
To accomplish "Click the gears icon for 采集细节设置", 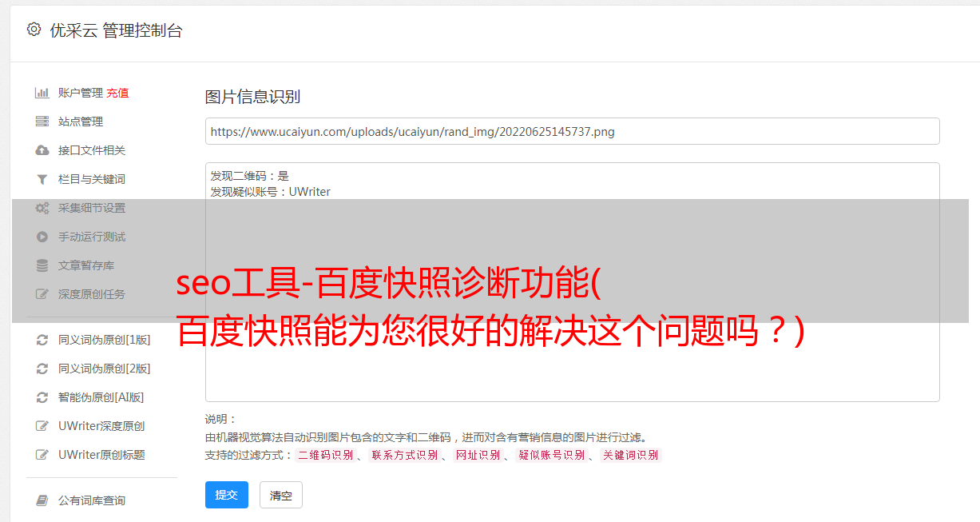I will coord(42,208).
